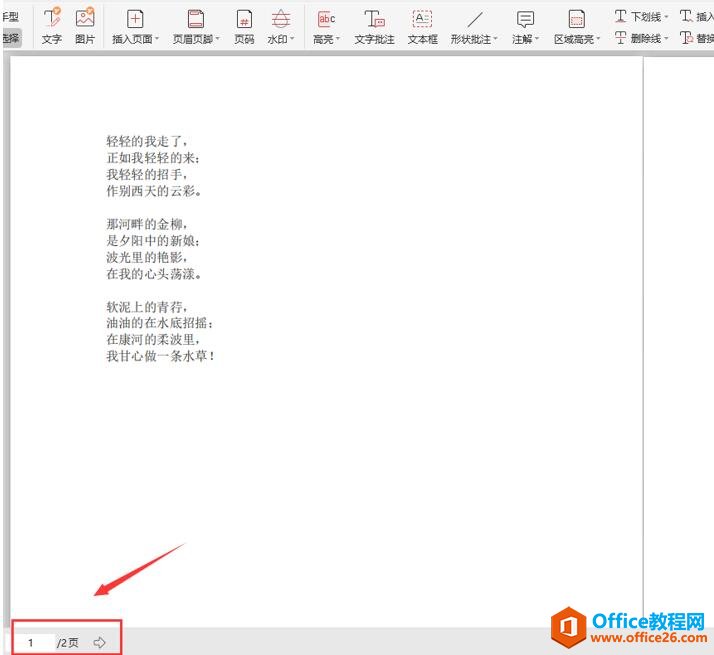Select the 文字 edit text tool
The width and height of the screenshot is (714, 655).
point(51,26)
